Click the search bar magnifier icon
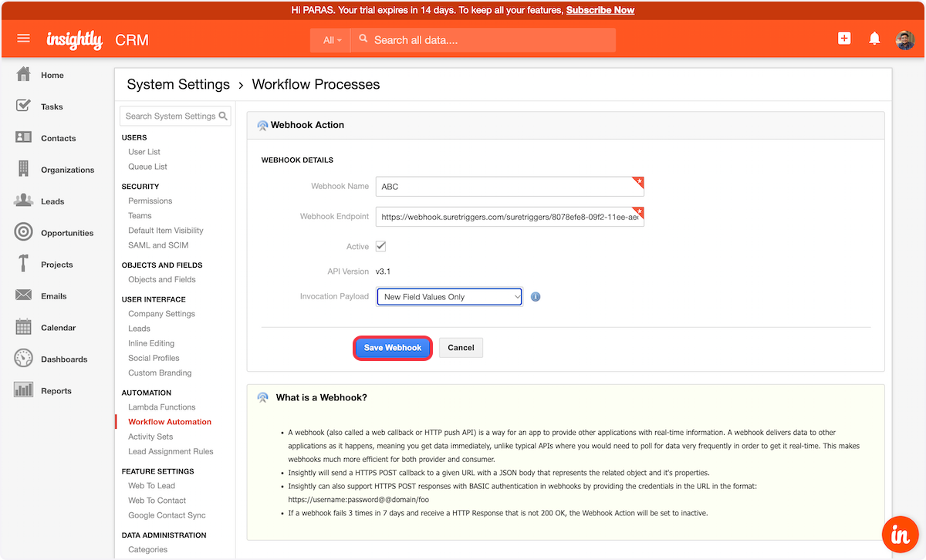Image resolution: width=926 pixels, height=560 pixels. (363, 39)
